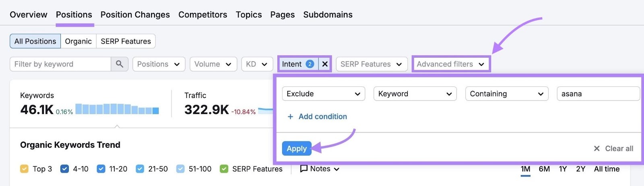Open the Competitors tab
Image resolution: width=644 pixels, height=186 pixels.
[x=202, y=15]
